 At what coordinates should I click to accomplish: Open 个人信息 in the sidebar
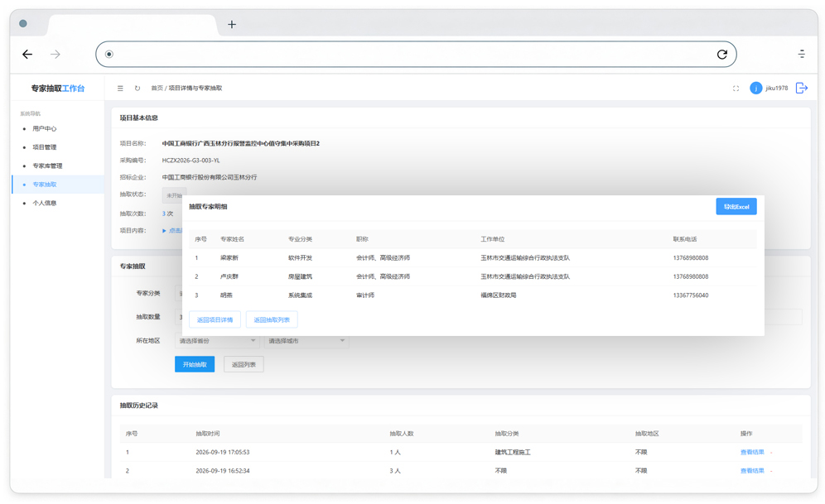pyautogui.click(x=44, y=204)
